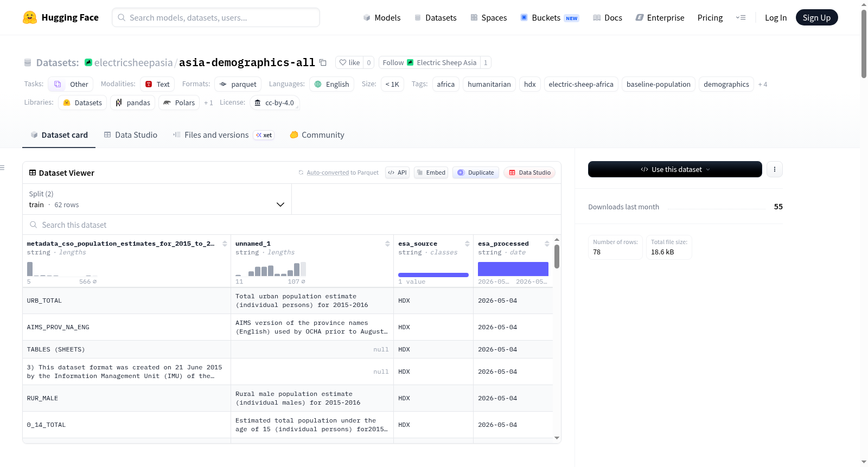
Task: Open the Files and versions tab
Action: [224, 135]
